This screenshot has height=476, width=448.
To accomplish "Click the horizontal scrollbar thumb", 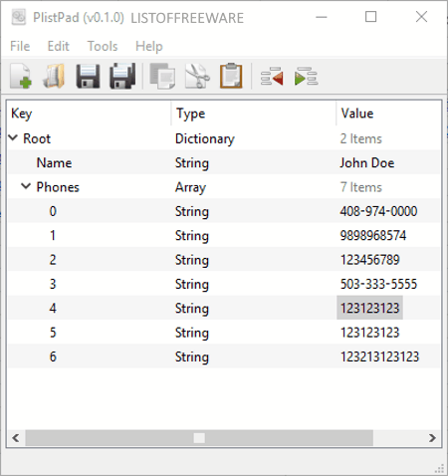I will point(199,438).
